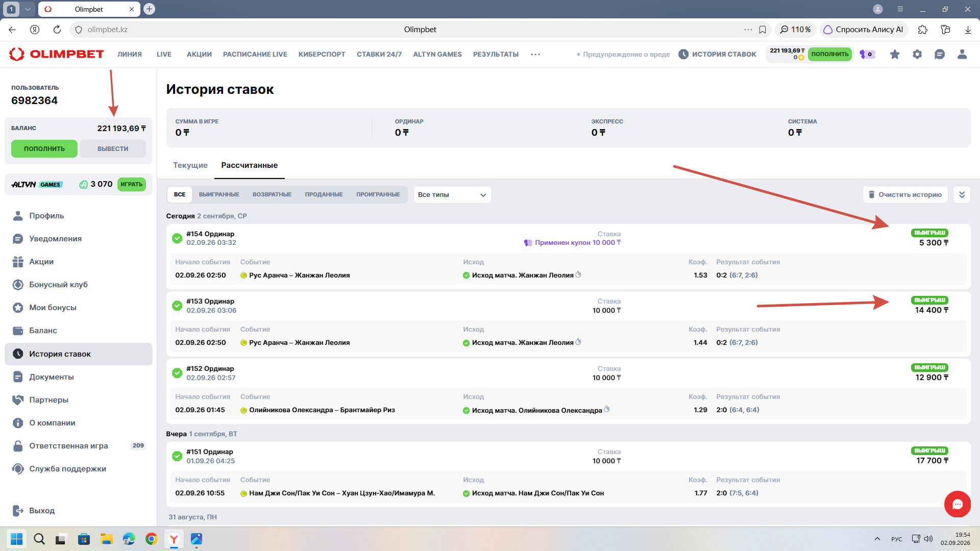Open КИБЕРСПОРТ in the top navigation
980x551 pixels.
click(x=322, y=55)
